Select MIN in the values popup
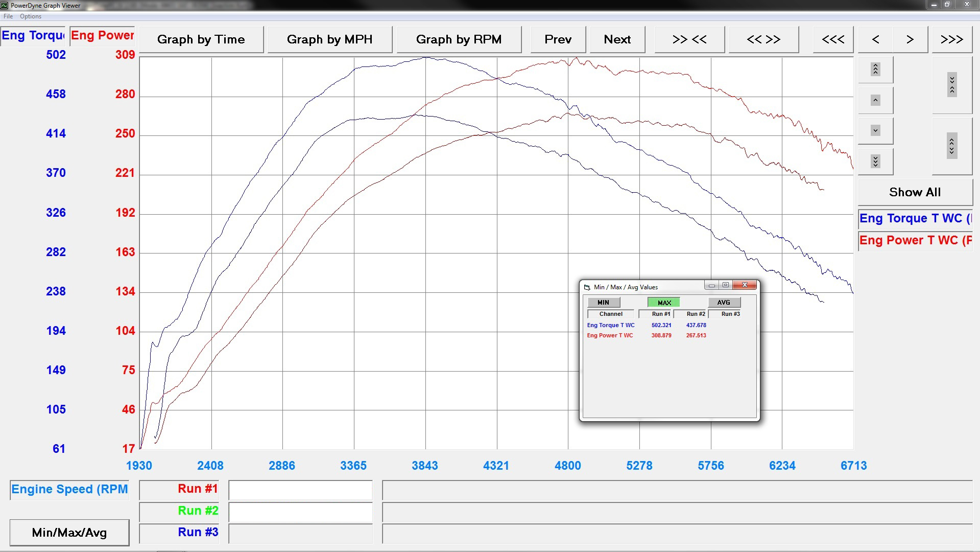This screenshot has height=552, width=980. [x=603, y=303]
